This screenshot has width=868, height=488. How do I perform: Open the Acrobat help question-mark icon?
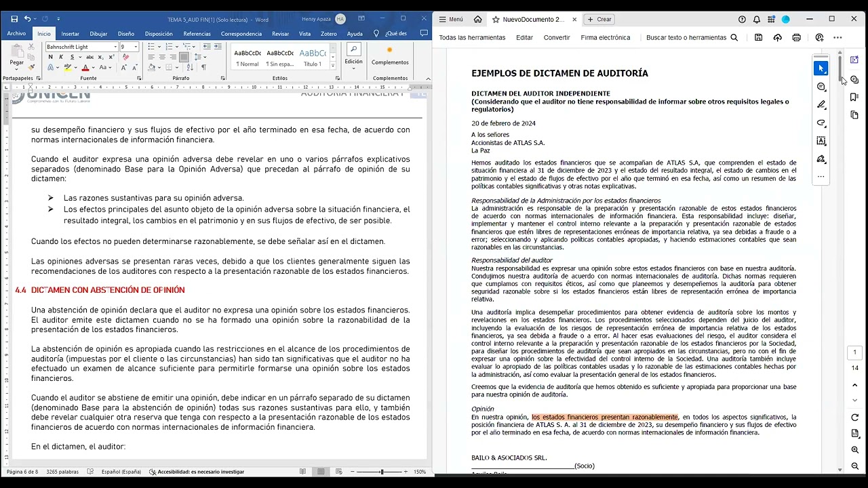point(742,20)
